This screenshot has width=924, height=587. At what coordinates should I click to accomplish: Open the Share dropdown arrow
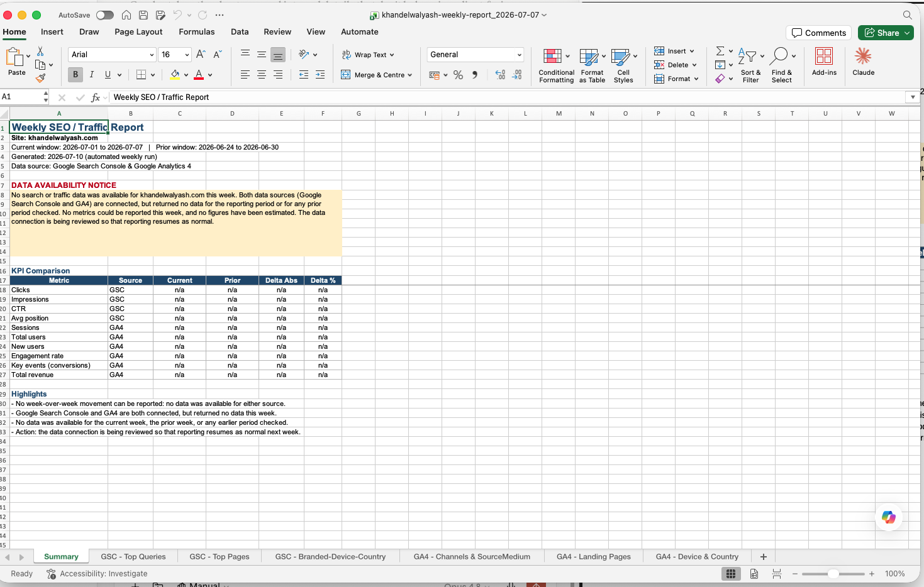click(x=907, y=33)
